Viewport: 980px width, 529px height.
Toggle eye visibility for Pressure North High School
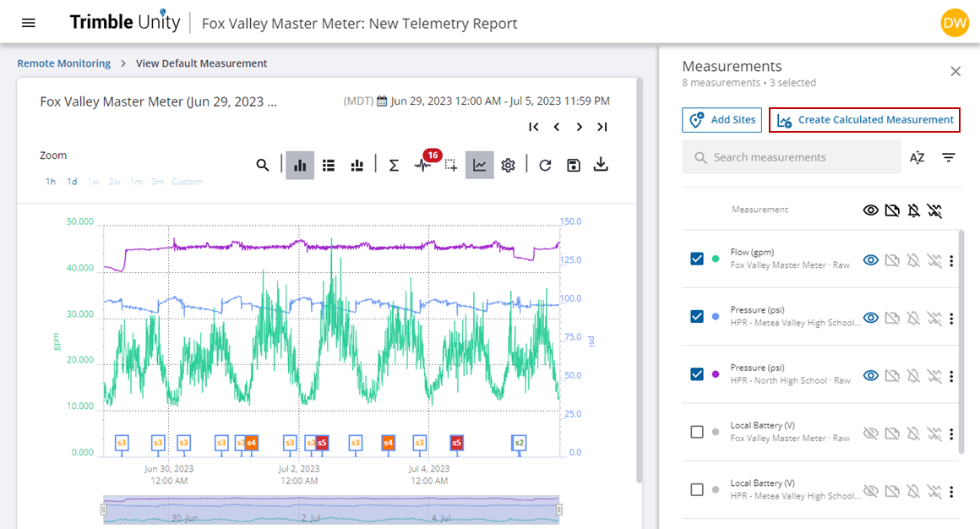pyautogui.click(x=871, y=376)
